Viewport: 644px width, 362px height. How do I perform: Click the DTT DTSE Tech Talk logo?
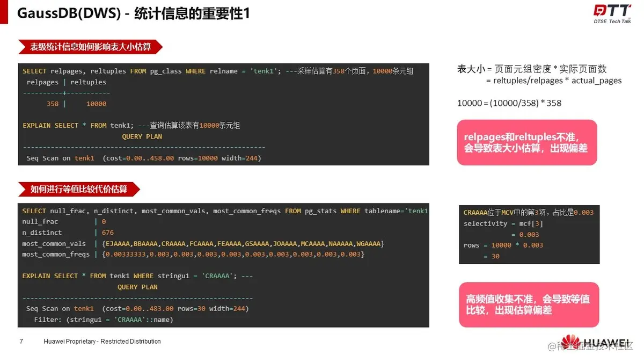tap(612, 13)
